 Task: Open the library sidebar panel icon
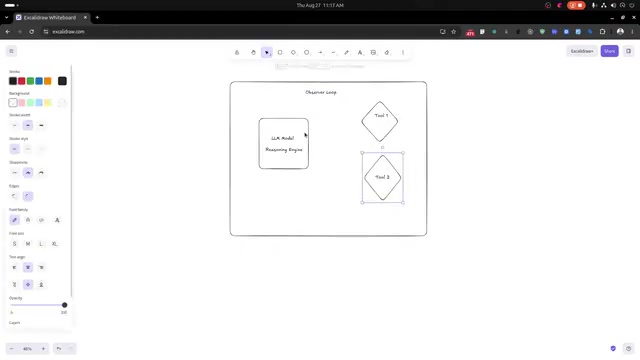629,51
